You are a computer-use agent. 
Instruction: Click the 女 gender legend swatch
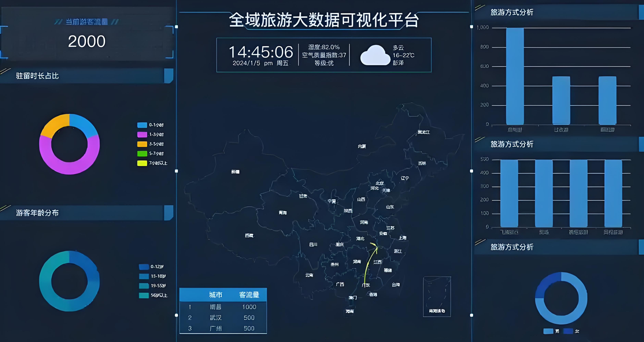[568, 331]
